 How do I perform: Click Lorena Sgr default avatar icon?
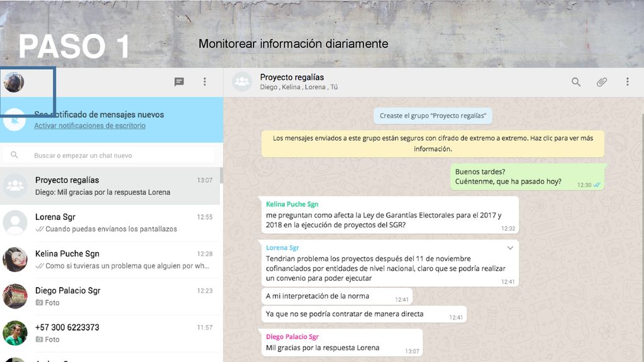pos(15,222)
